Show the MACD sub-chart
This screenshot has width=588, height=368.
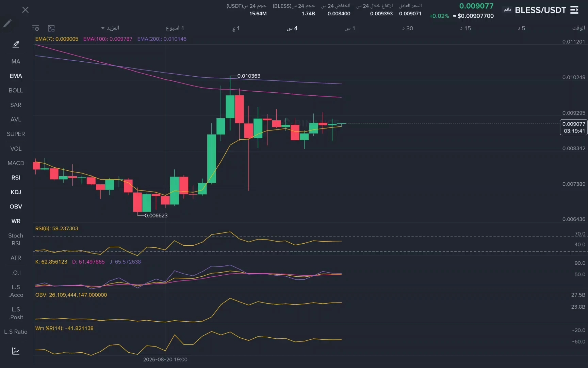16,163
